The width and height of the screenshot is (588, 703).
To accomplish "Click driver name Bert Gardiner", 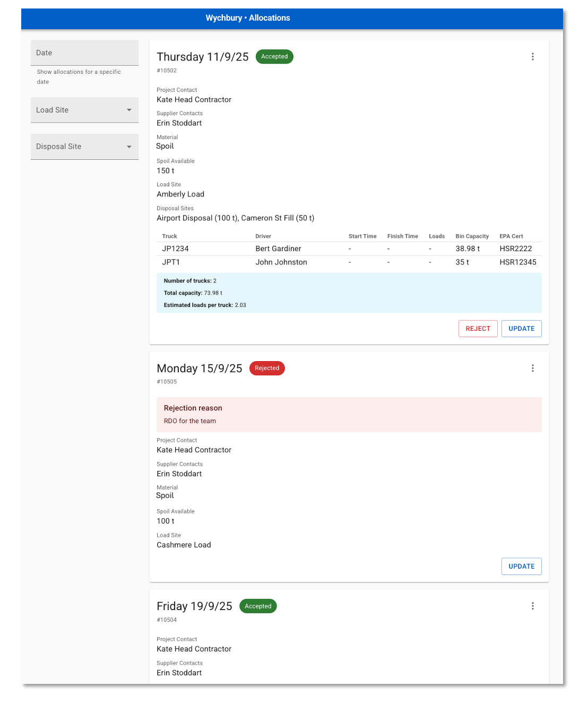I will point(278,249).
